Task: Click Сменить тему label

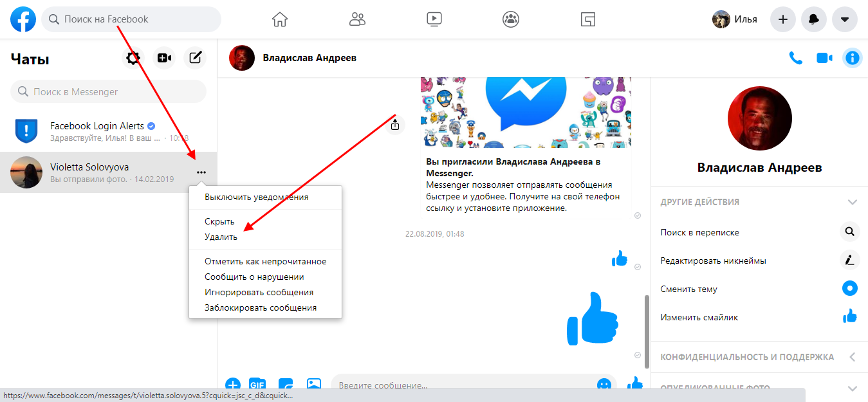Action: [689, 289]
